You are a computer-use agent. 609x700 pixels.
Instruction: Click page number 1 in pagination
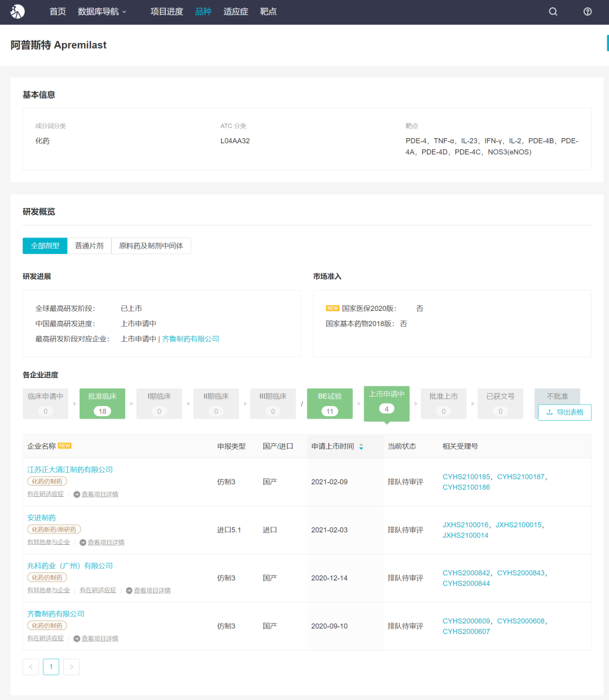click(x=51, y=667)
